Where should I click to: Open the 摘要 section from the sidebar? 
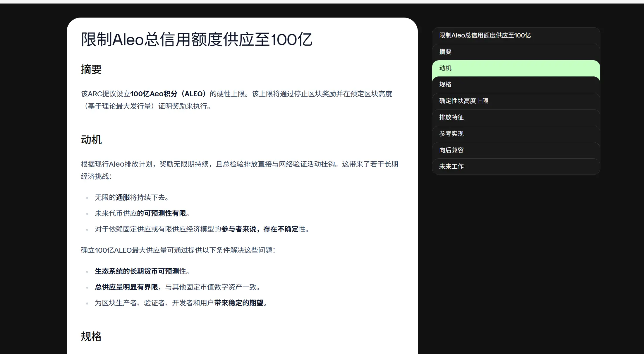(445, 51)
